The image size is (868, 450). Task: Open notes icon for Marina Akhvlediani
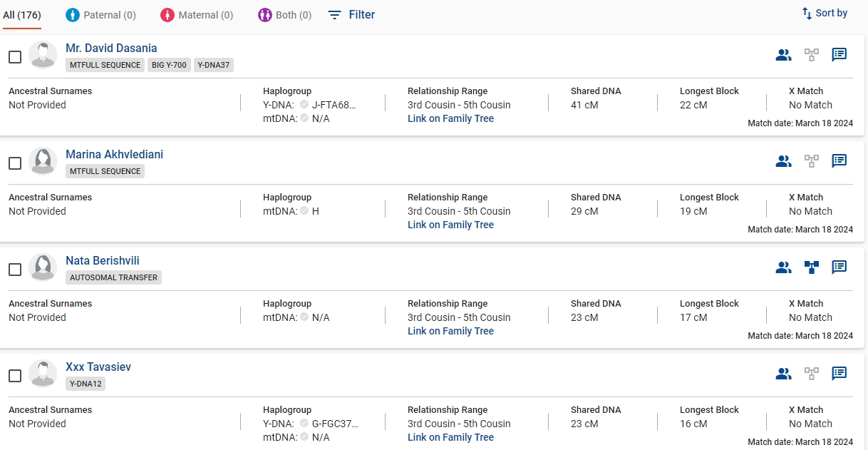(x=839, y=161)
